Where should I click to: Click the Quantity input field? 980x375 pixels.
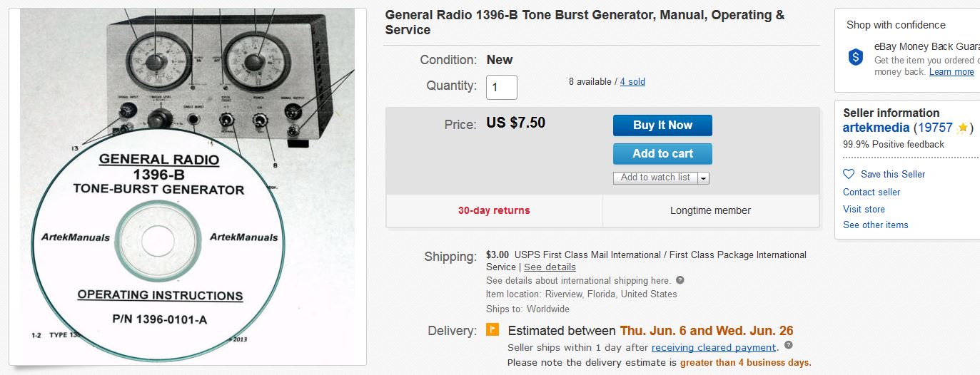[x=502, y=87]
